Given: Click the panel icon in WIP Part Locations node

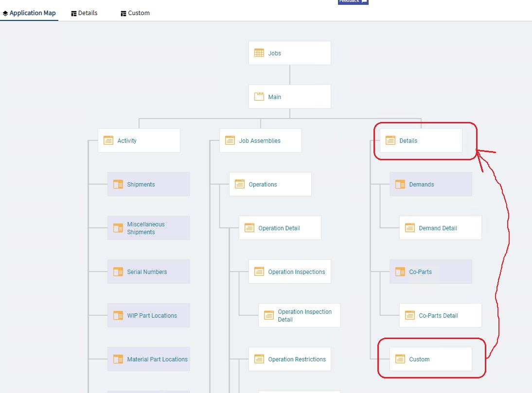Looking at the screenshot, I should 118,315.
